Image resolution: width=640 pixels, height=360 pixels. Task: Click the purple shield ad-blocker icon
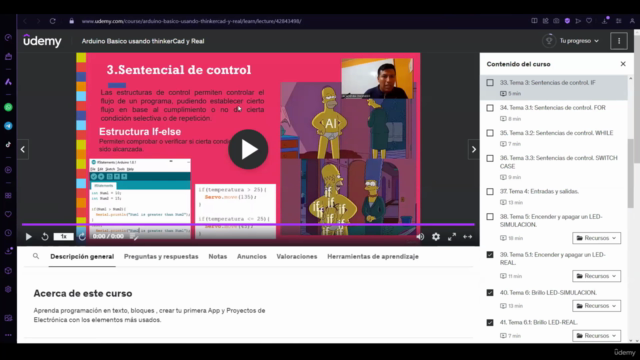pos(567,21)
